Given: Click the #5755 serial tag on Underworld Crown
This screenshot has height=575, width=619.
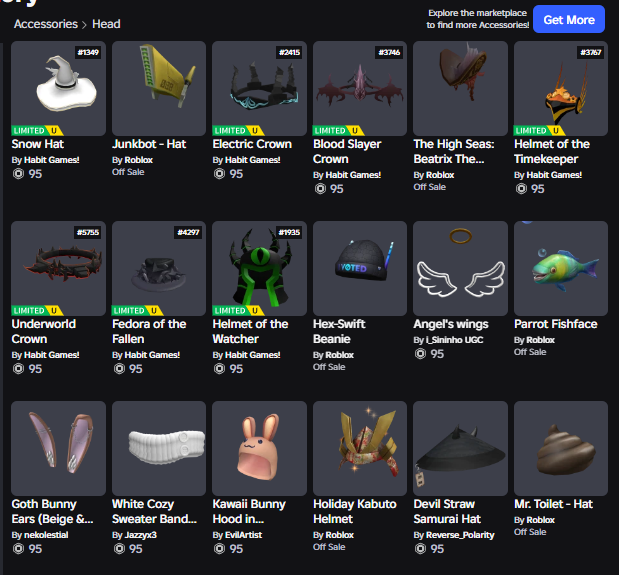Looking at the screenshot, I should pyautogui.click(x=88, y=232).
